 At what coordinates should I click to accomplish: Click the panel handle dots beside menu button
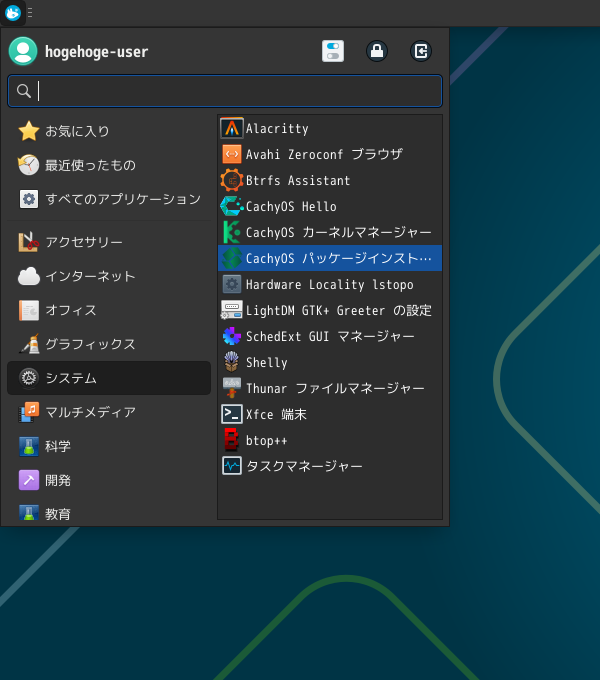point(30,13)
